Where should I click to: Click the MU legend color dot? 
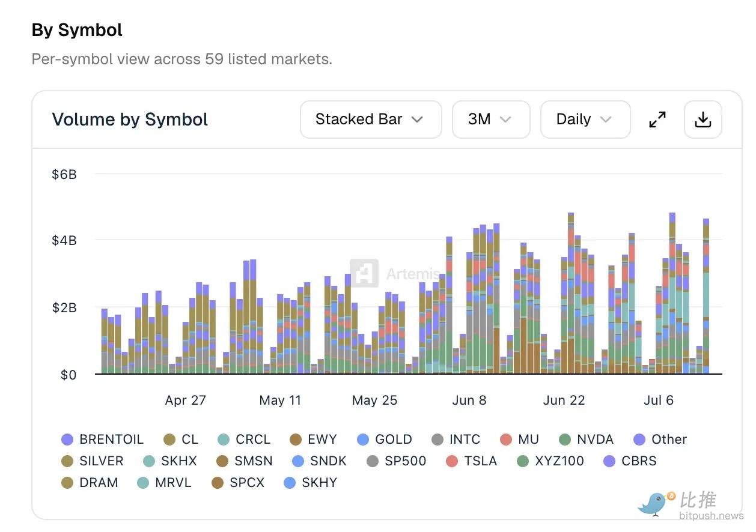pyautogui.click(x=505, y=440)
